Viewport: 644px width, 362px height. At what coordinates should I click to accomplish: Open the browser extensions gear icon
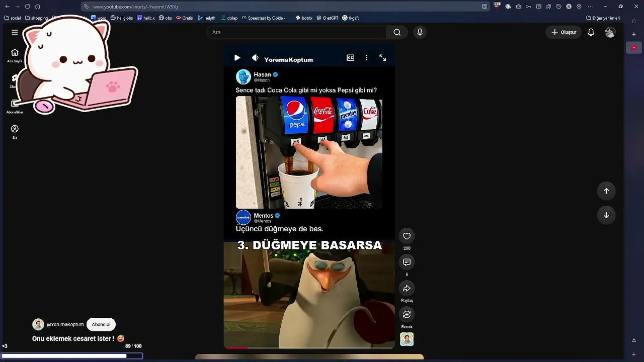[579, 7]
